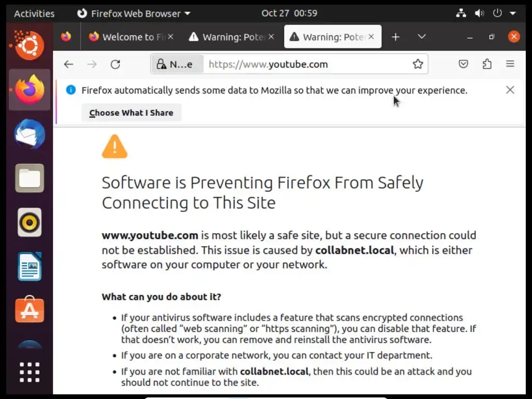532x399 pixels.
Task: Open LibreOffice Writer from the dock
Action: [30, 267]
